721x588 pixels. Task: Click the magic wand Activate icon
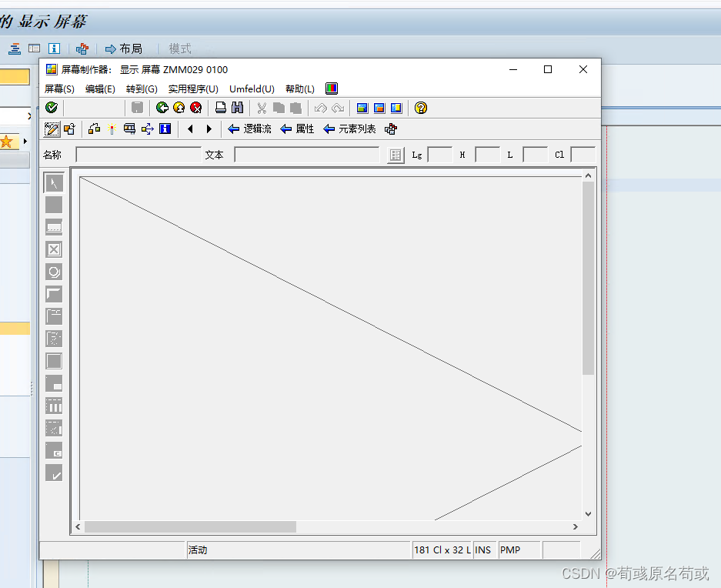112,129
